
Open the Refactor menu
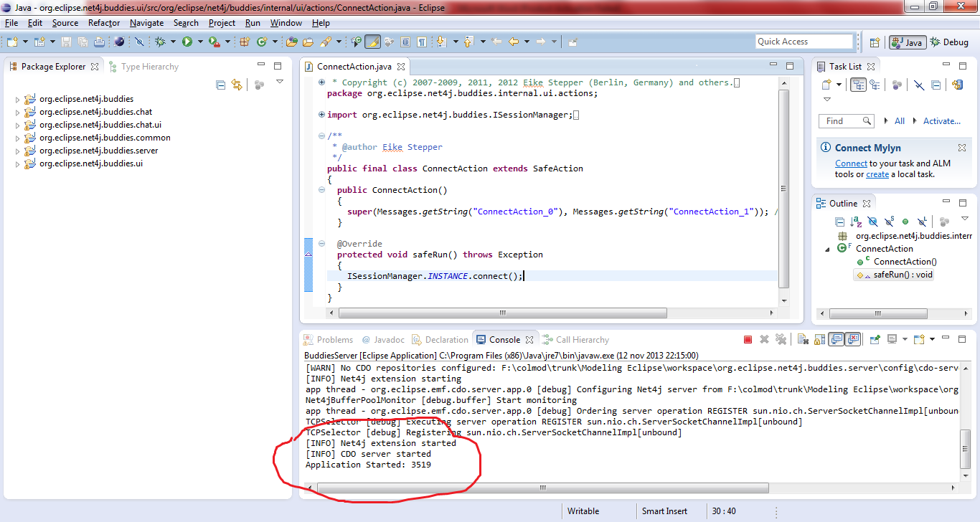[104, 23]
